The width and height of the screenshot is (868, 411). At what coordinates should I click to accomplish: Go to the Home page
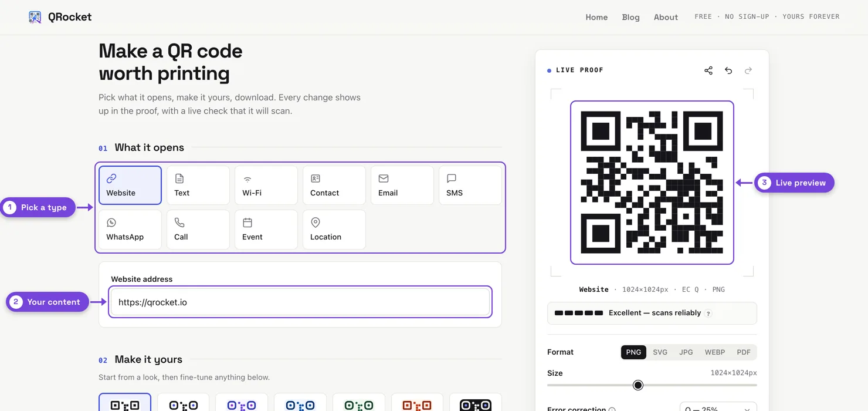[x=596, y=17]
